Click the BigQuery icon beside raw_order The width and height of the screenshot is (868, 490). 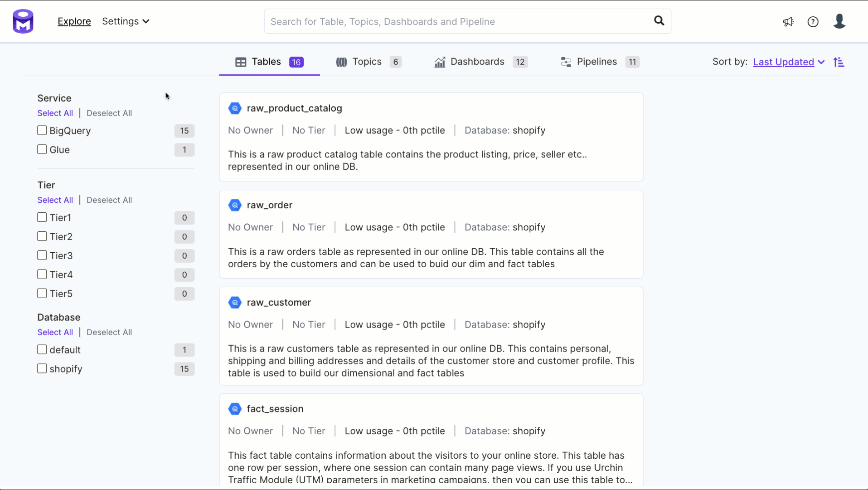pos(235,205)
